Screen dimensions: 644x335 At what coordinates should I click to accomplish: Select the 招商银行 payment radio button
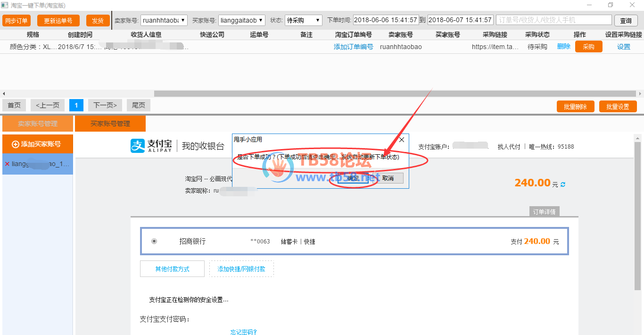[154, 241]
